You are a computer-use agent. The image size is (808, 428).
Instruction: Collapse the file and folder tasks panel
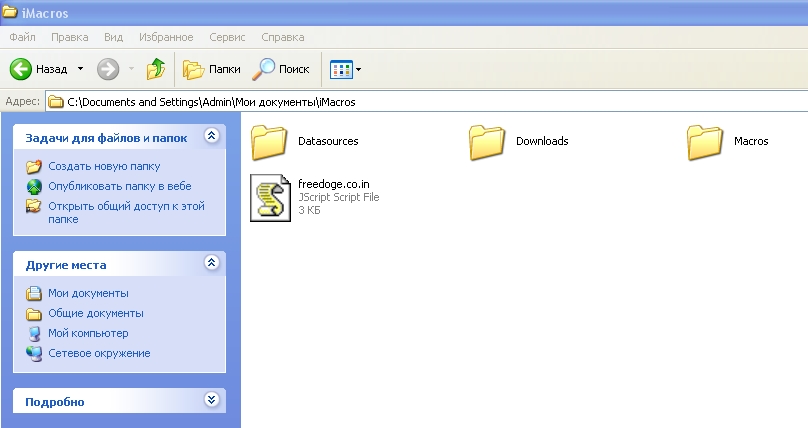pos(210,136)
